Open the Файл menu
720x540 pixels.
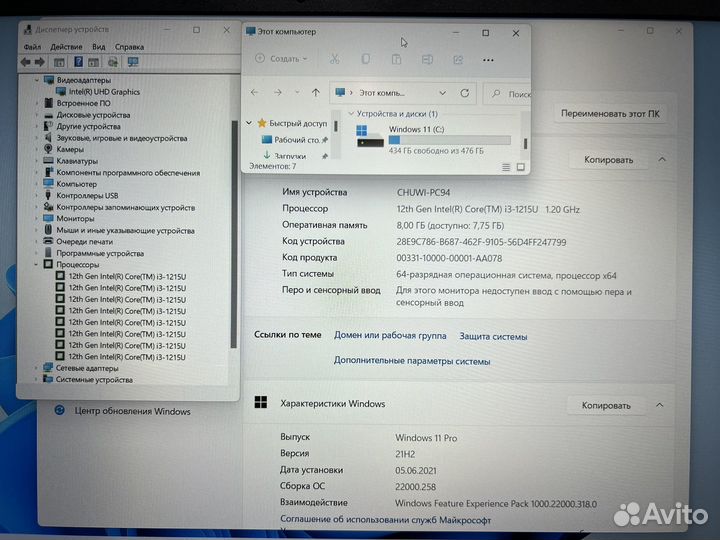[32, 47]
